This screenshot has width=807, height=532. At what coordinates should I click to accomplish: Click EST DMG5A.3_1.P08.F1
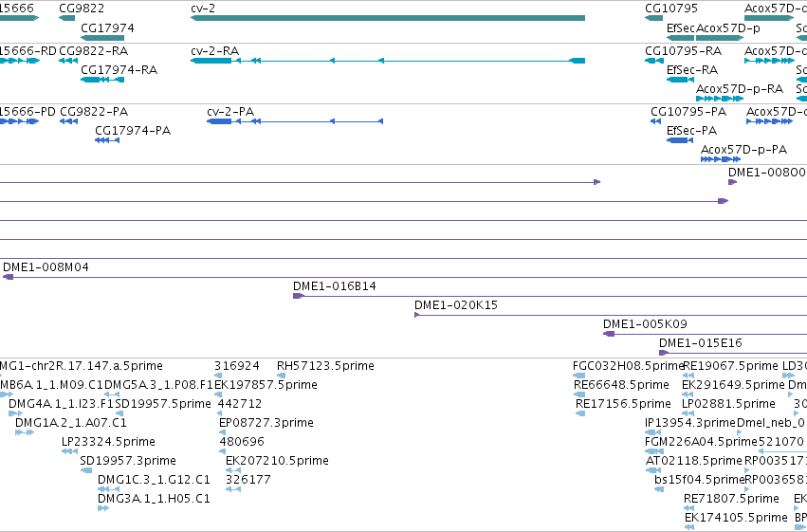click(158, 385)
